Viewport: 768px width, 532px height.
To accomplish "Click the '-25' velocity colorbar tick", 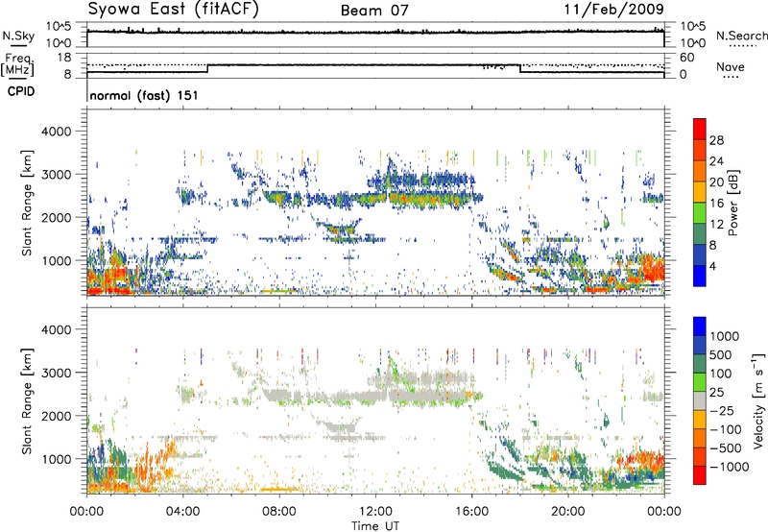I will pyautogui.click(x=722, y=411).
